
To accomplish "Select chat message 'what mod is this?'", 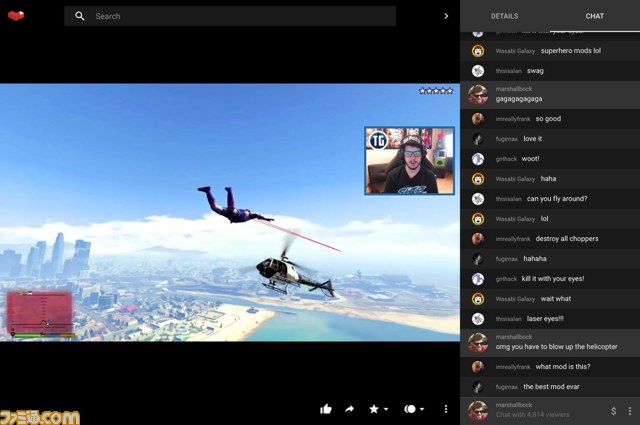I will tap(563, 367).
